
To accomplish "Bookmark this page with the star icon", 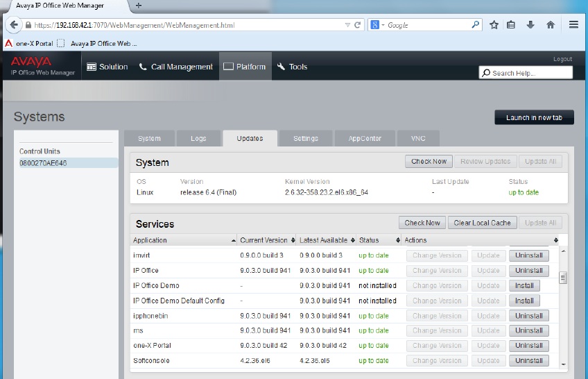I will [x=494, y=25].
